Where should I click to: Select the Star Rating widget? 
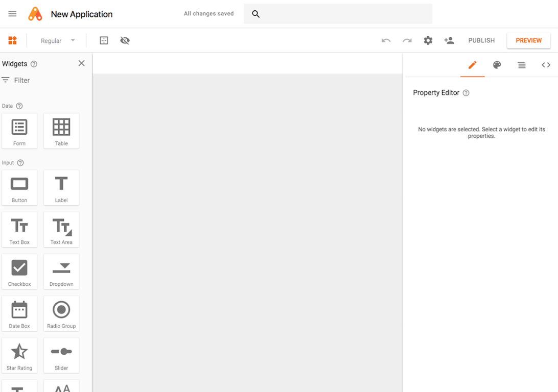click(19, 355)
